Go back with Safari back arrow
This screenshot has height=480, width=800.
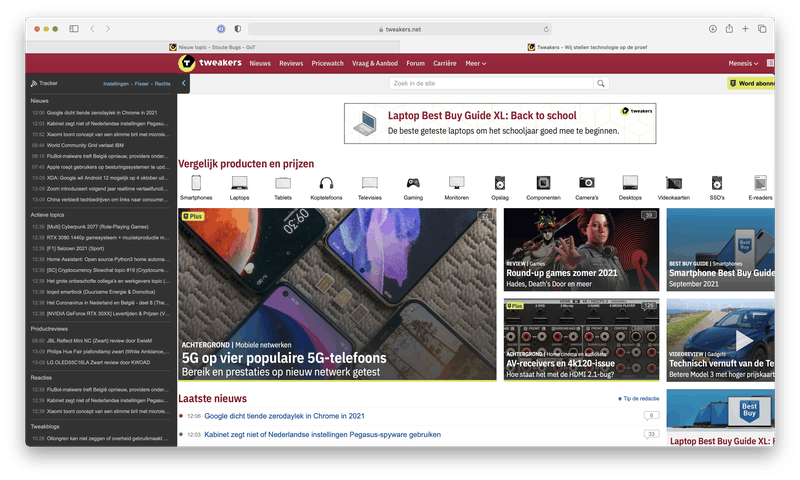92,29
